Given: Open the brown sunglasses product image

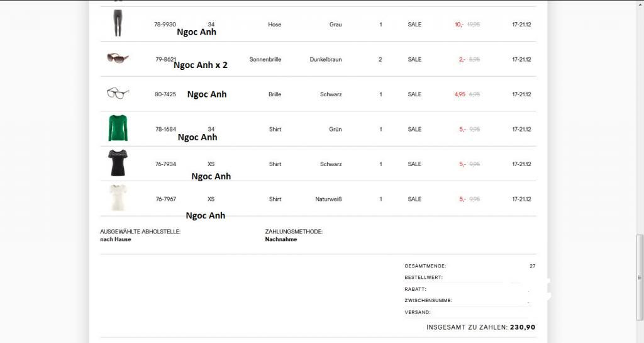Looking at the screenshot, I should pos(118,59).
